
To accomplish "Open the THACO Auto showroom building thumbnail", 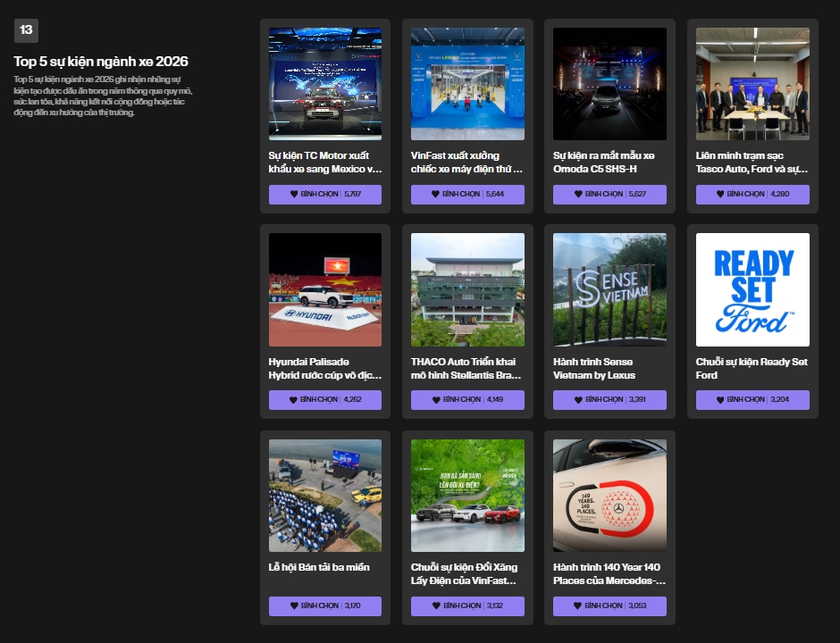I will point(467,289).
